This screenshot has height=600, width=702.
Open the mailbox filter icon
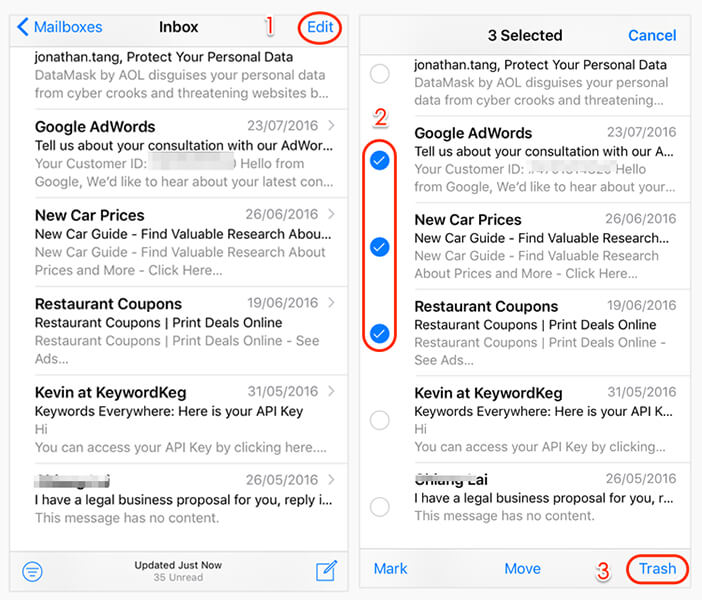coord(32,571)
